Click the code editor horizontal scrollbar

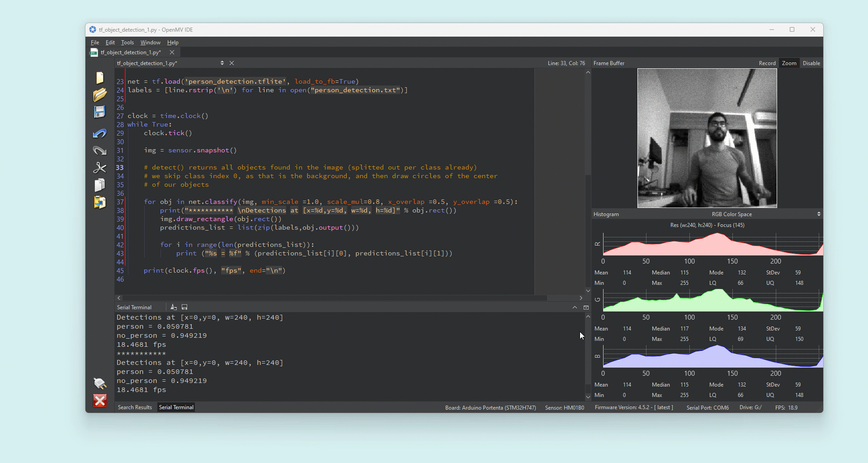pyautogui.click(x=335, y=298)
